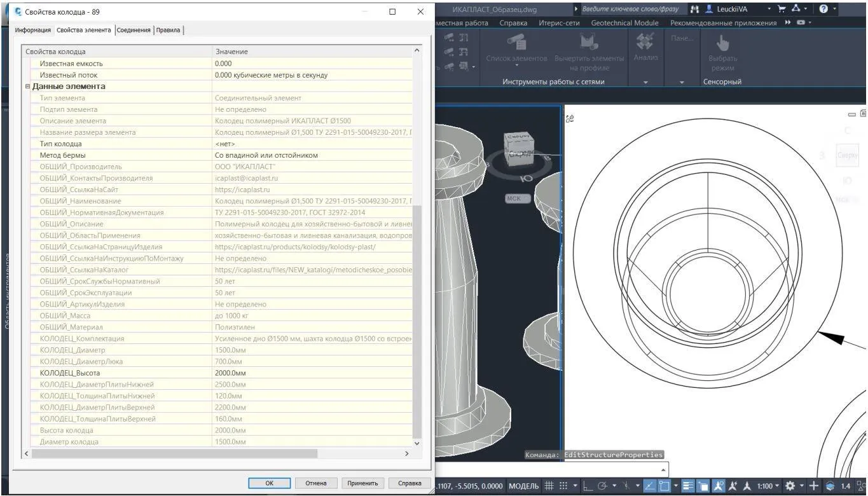Click the Autodesk App Store cart icon
Image resolution: width=868 pixels, height=496 pixels.
click(782, 9)
